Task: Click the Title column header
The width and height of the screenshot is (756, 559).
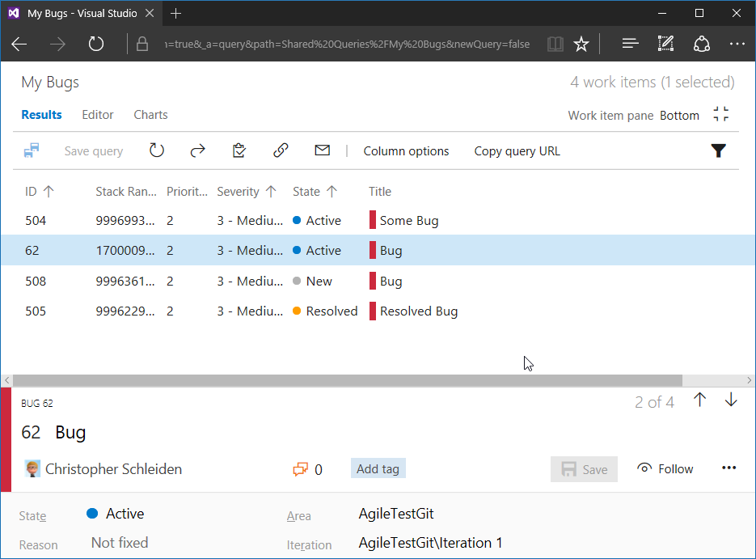Action: (x=380, y=192)
